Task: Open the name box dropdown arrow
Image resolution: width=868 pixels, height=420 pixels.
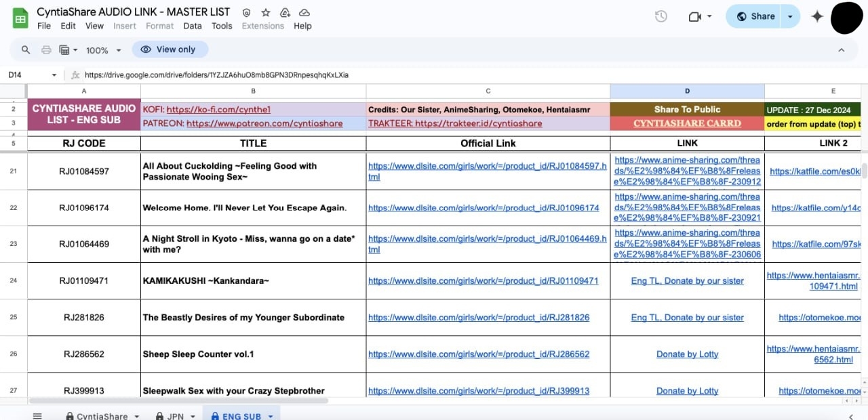Action: tap(54, 75)
